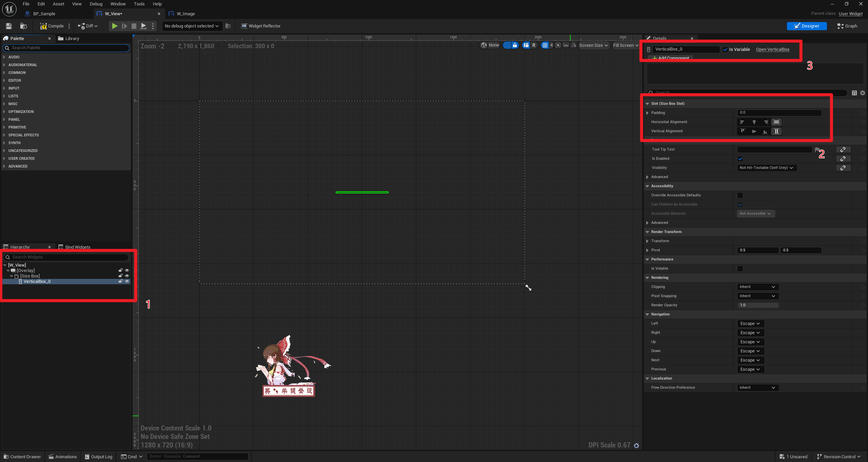Open the Visibility dropdown
This screenshot has width=868, height=462.
click(x=767, y=168)
